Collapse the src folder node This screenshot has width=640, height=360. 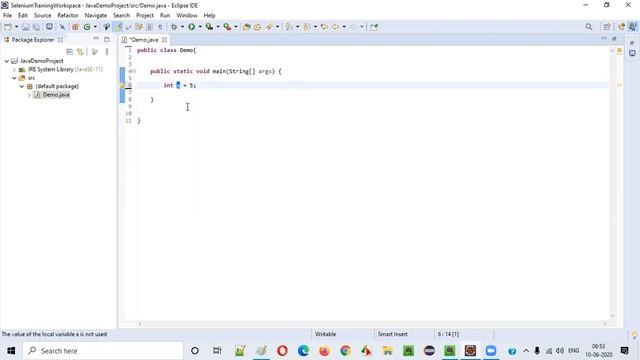(14, 78)
